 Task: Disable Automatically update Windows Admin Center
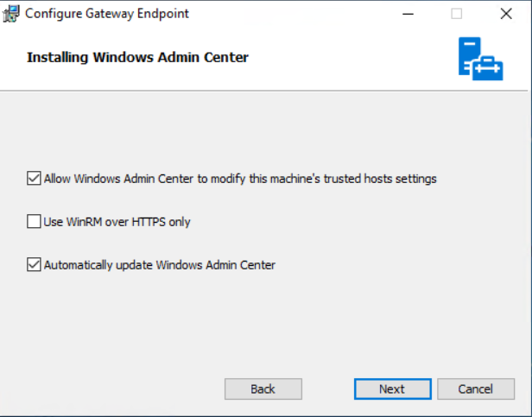[35, 265]
